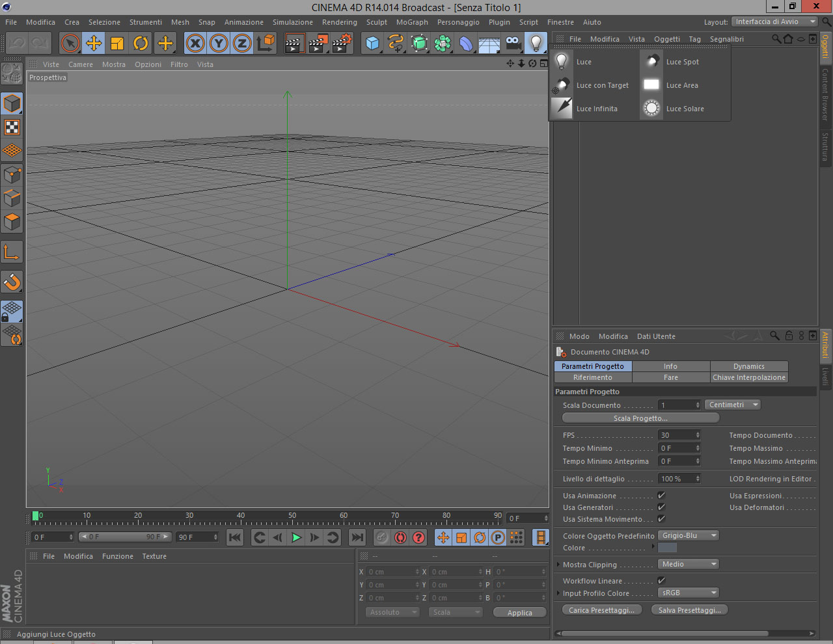Toggle position keyframe recording in the timeline bar
This screenshot has height=644, width=833.
(x=443, y=537)
